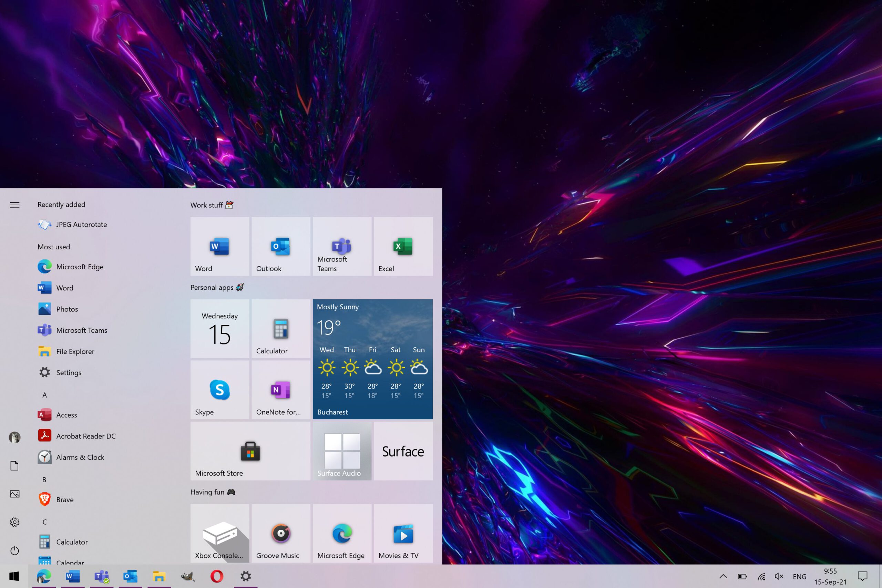Open Brave from the app list
Viewport: 882px width, 588px height.
64,499
